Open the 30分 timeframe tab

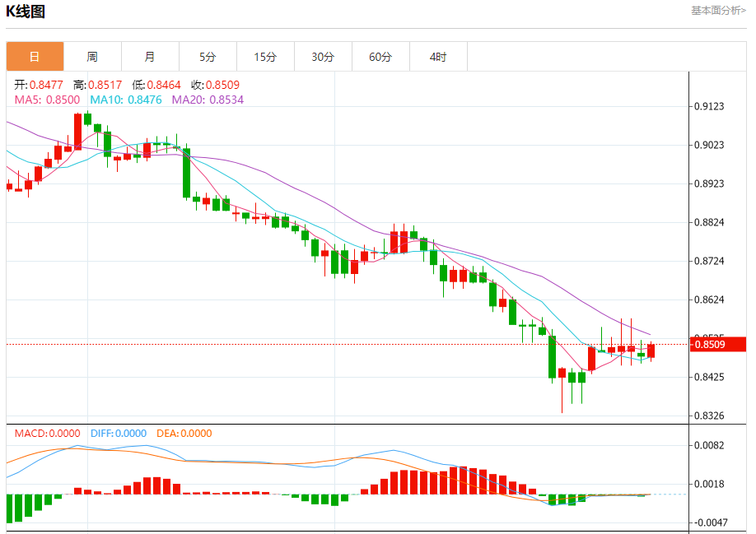[323, 56]
